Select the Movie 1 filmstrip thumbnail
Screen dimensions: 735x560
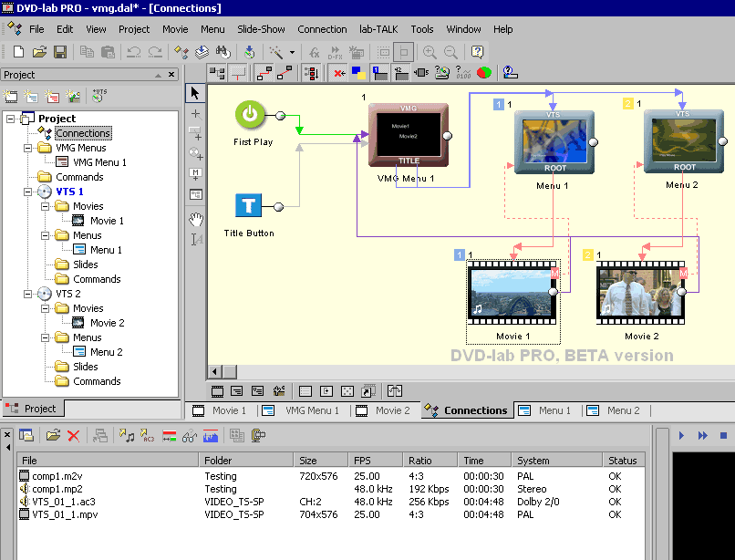pyautogui.click(x=512, y=293)
